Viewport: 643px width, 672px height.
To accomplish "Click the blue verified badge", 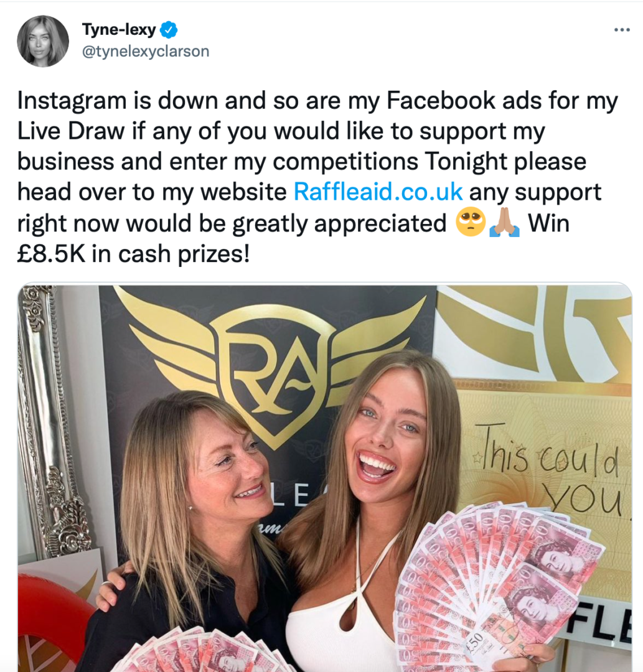I will click(169, 30).
